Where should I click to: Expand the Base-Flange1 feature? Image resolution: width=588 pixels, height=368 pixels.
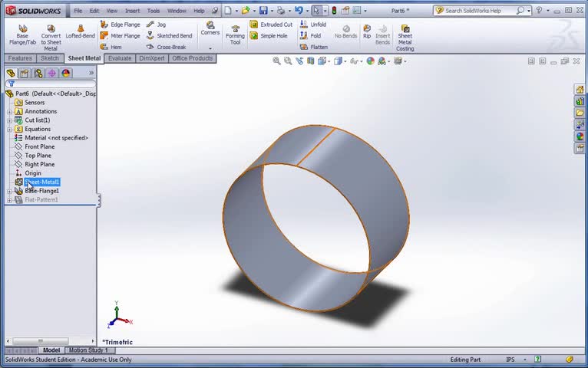(9, 192)
